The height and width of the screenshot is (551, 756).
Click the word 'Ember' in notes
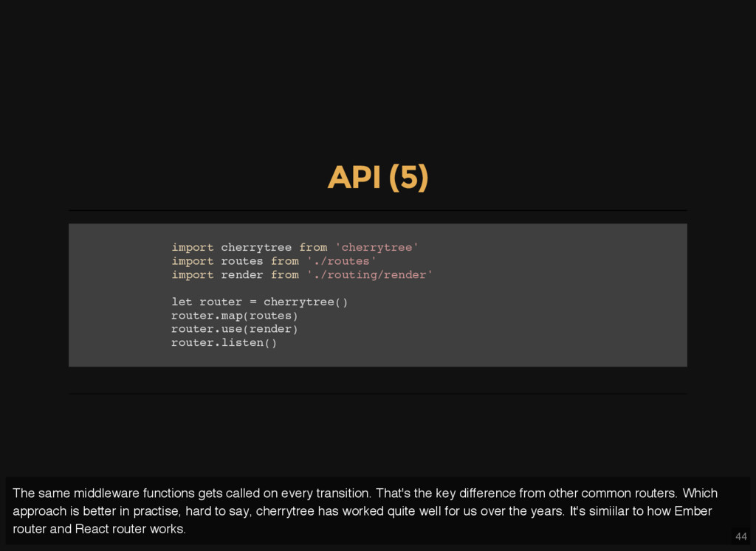693,511
